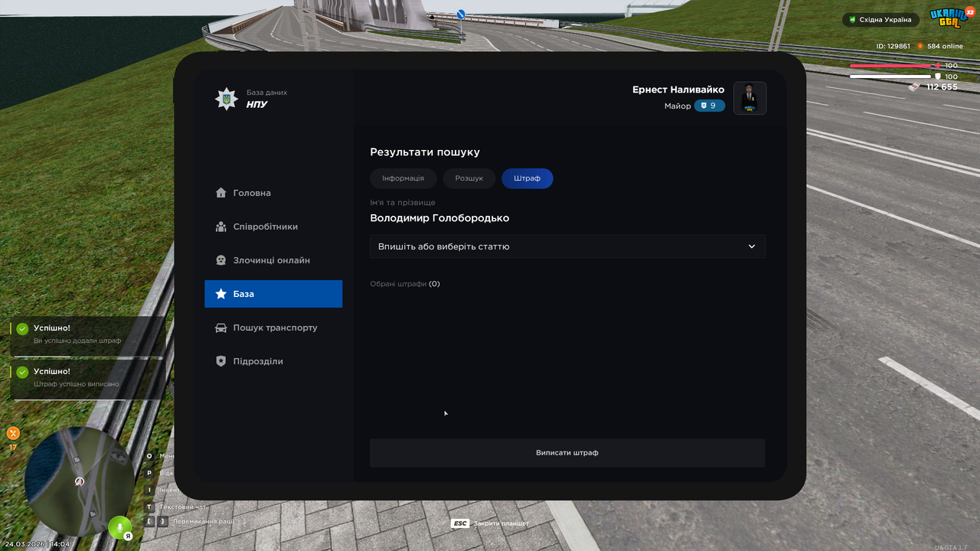Open Пошук транспорту menu item
Image resolution: width=980 pixels, height=551 pixels.
tap(273, 328)
